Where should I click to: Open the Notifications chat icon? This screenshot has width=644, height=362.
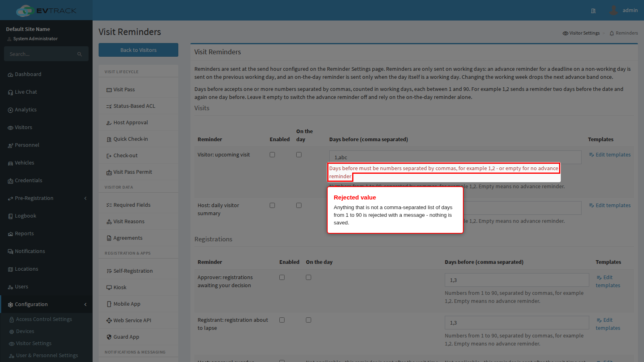(10, 252)
